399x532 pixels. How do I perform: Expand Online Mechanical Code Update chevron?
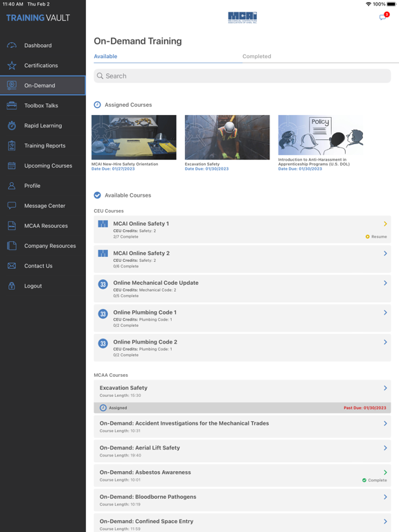[x=385, y=283]
